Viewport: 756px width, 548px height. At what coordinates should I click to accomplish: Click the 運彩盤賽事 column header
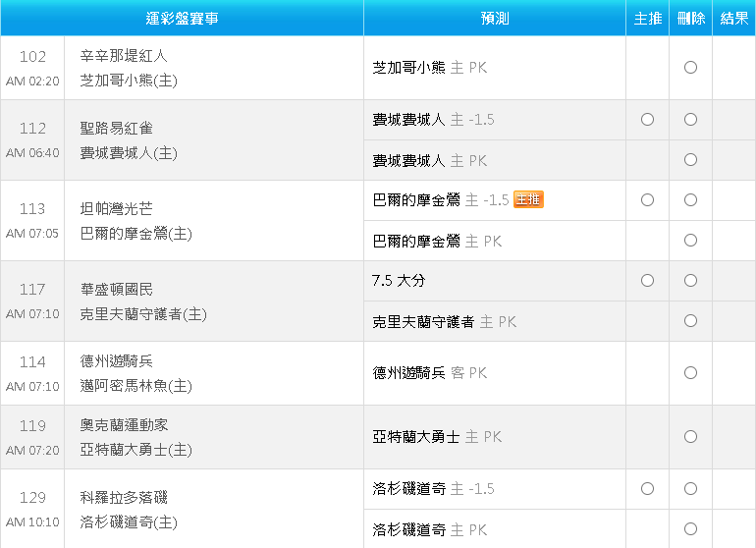pyautogui.click(x=182, y=19)
